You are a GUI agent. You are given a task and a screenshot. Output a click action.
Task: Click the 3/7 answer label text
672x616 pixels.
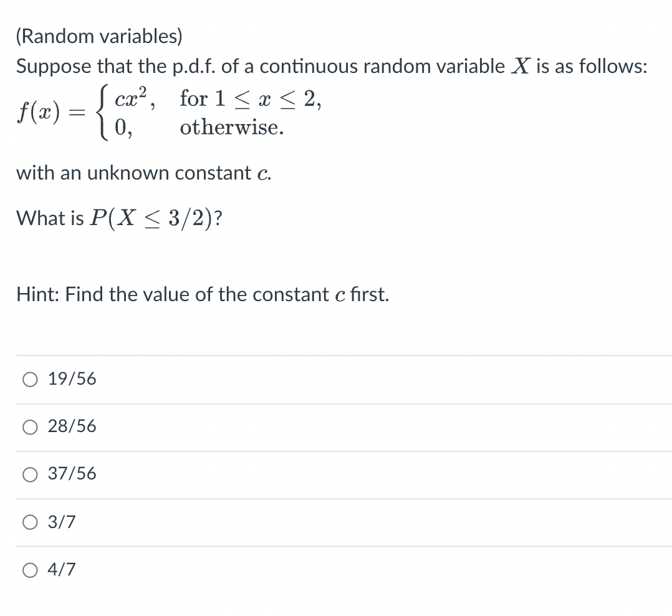62,522
